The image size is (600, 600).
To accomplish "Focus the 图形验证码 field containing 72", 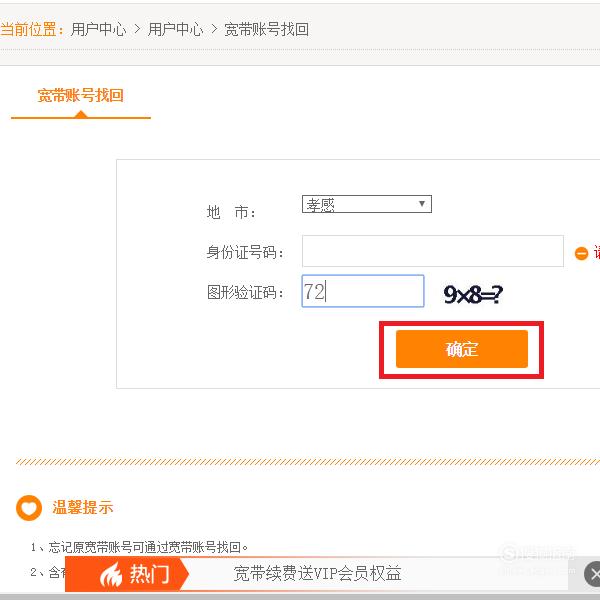I will tap(363, 291).
